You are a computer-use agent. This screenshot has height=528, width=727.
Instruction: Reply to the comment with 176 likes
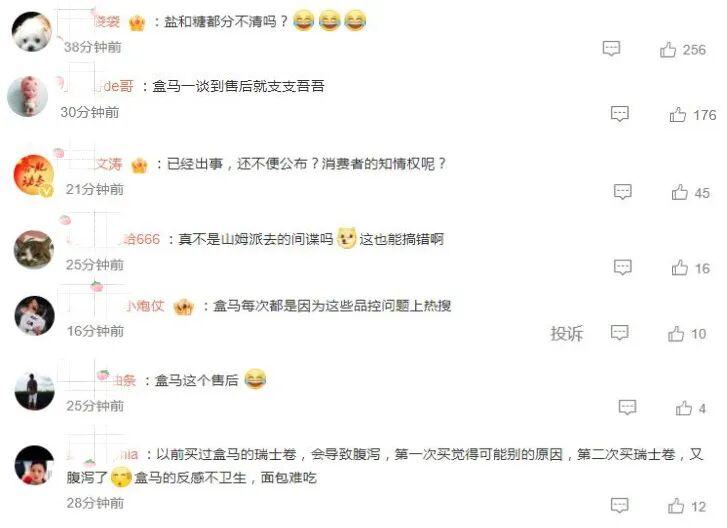pos(619,114)
